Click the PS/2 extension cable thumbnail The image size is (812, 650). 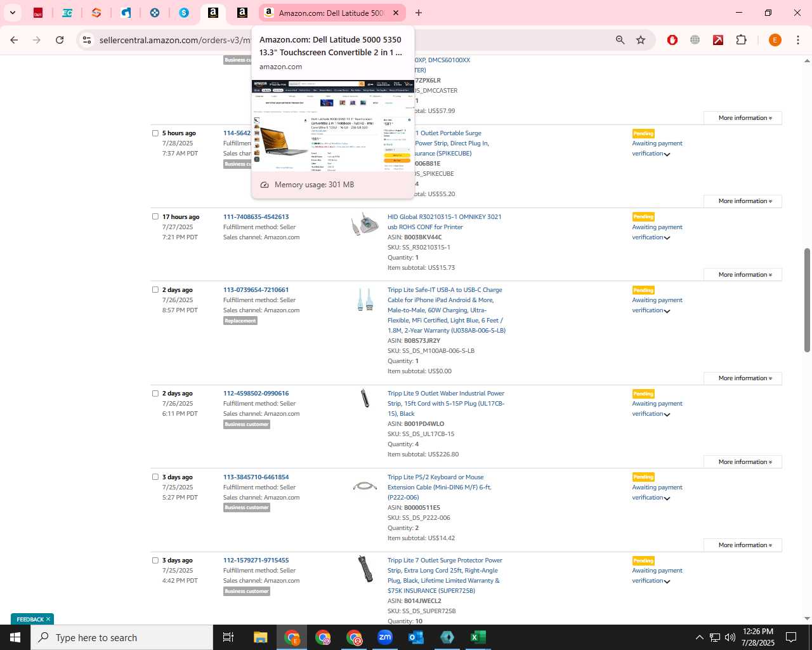tap(365, 486)
